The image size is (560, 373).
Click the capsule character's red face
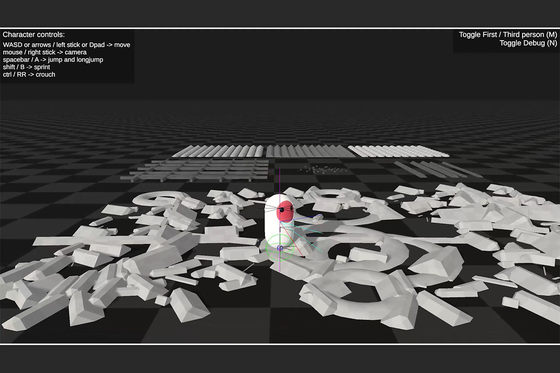(x=285, y=211)
